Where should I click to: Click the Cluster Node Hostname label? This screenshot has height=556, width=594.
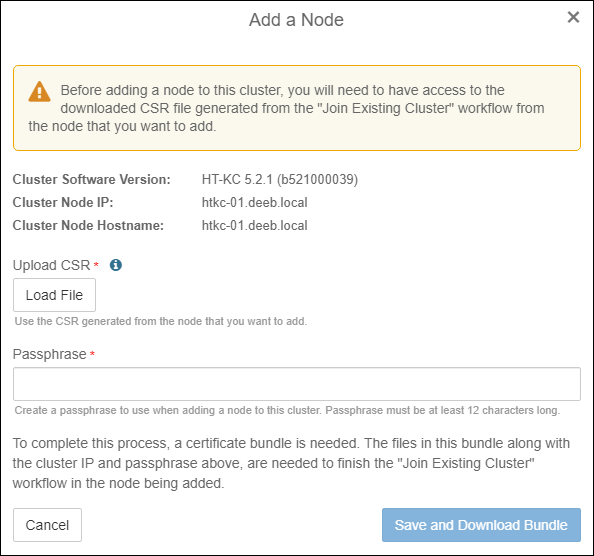[88, 226]
